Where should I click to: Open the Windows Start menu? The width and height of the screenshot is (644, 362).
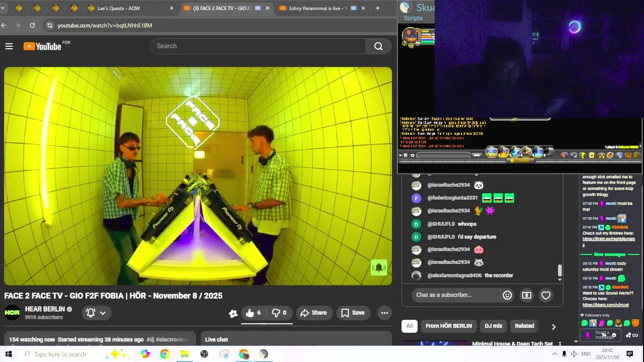click(x=9, y=354)
